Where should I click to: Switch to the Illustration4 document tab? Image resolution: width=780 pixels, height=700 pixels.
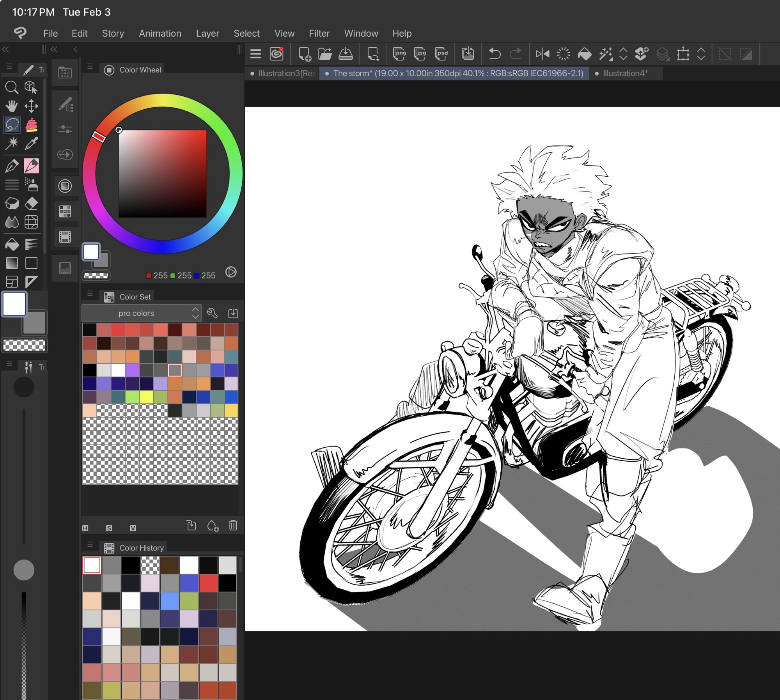[x=625, y=73]
